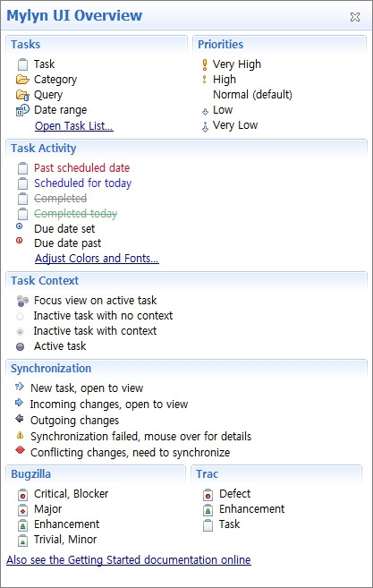
Task: Click the Scheduled for today task icon
Action: 23,183
